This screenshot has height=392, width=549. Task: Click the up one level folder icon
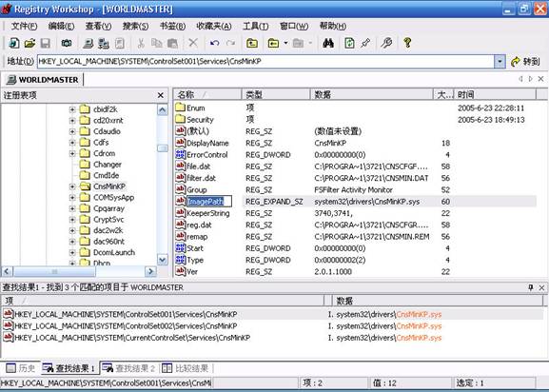click(252, 43)
